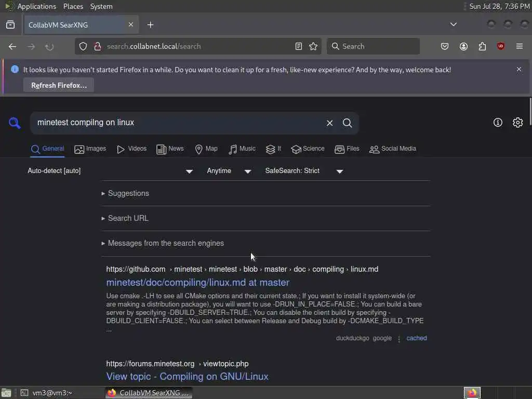The width and height of the screenshot is (532, 399).
Task: Switch to the Music category
Action: [242, 149]
